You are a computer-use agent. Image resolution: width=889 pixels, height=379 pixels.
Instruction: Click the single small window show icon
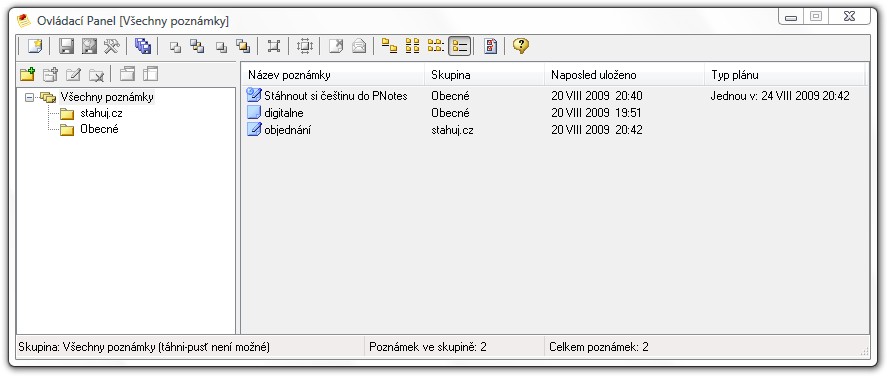176,47
